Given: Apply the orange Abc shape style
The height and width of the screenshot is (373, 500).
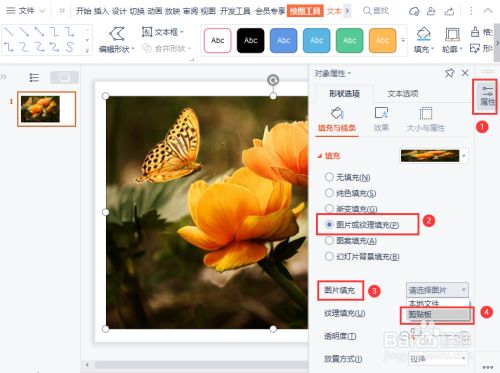Looking at the screenshot, I should tap(382, 41).
